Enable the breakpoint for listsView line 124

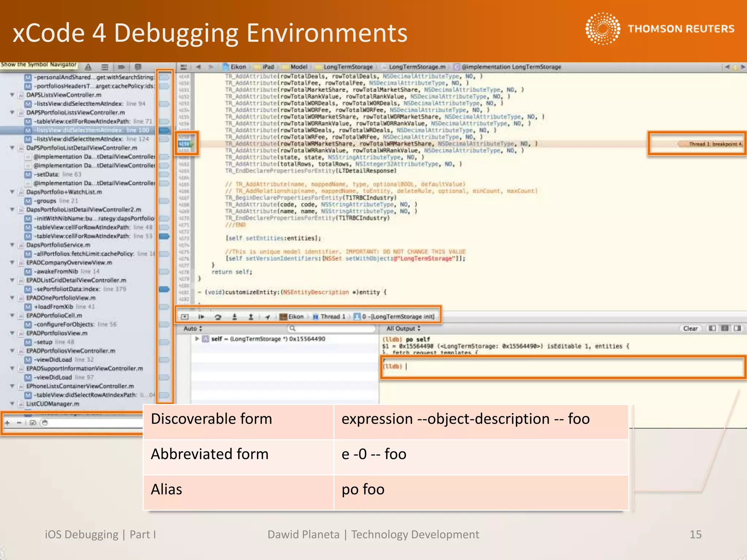point(165,139)
